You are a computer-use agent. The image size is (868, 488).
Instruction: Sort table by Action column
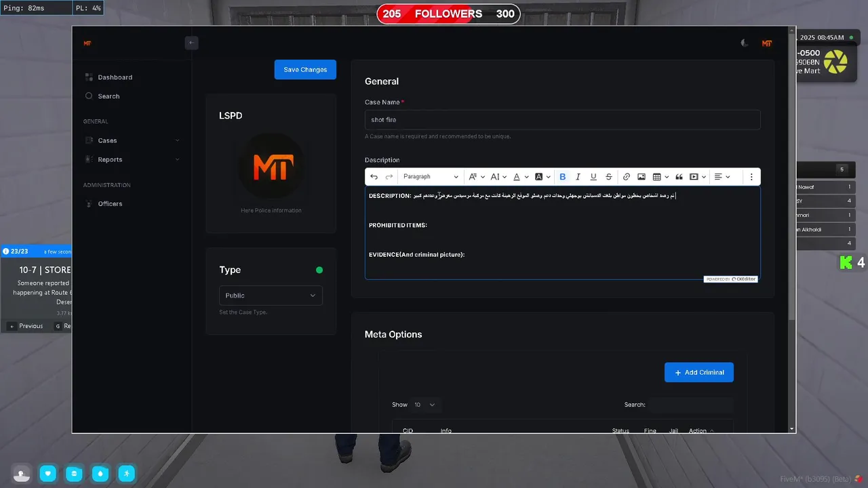(701, 430)
